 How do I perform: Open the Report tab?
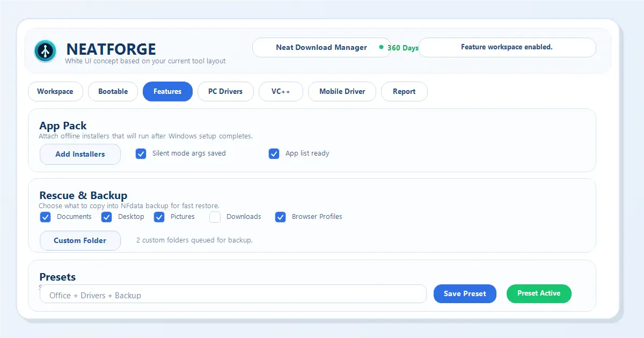tap(404, 92)
